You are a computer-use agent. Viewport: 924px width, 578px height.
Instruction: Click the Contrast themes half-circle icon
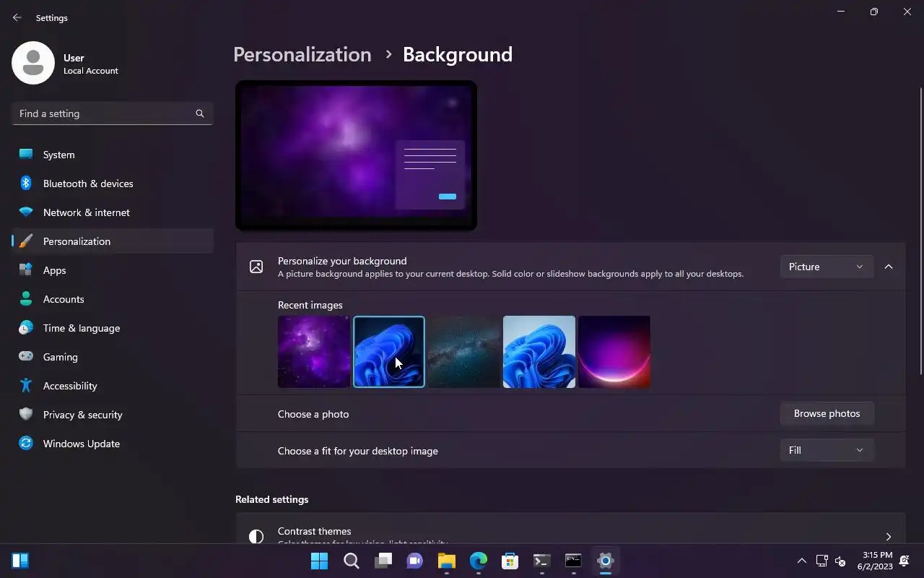click(256, 536)
